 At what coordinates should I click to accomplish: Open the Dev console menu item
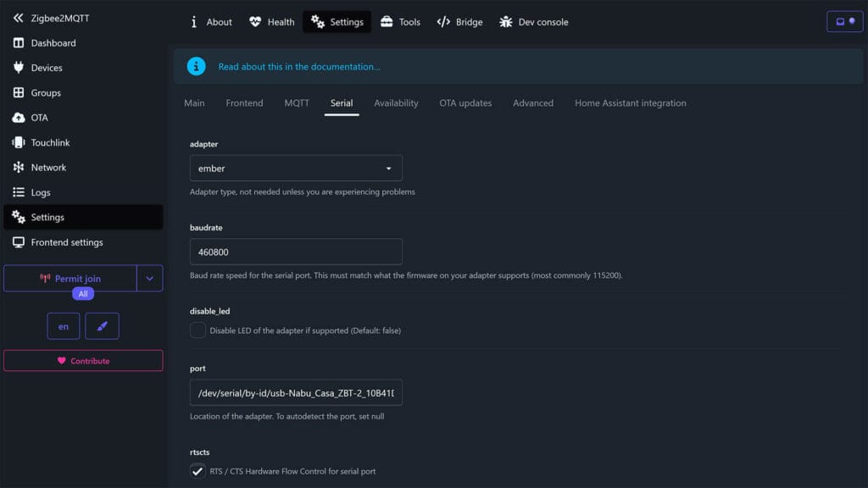tap(533, 22)
